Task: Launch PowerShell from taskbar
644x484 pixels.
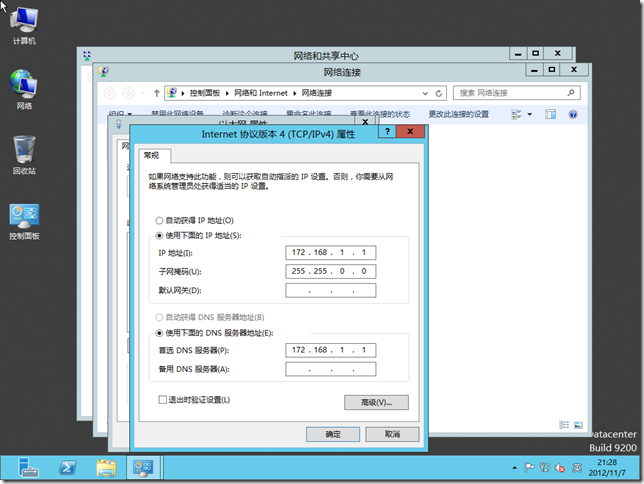Action: tap(67, 468)
